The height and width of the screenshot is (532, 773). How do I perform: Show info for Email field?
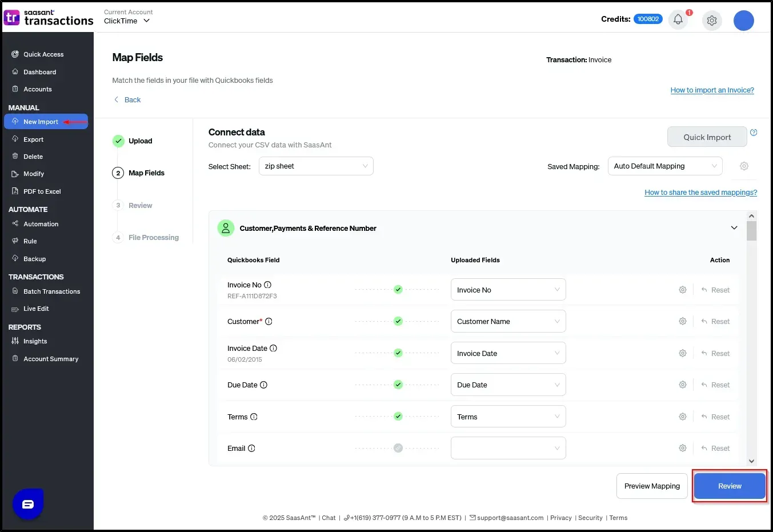pos(251,448)
